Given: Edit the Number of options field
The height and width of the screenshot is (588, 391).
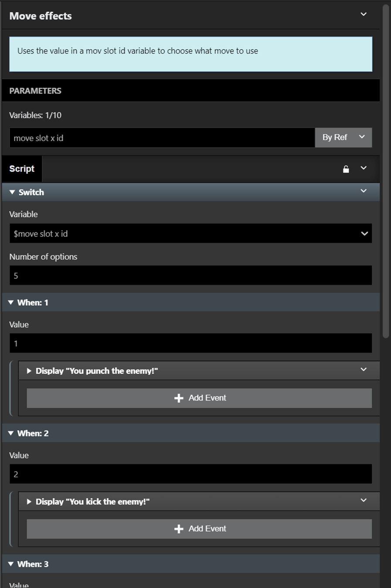Looking at the screenshot, I should (190, 275).
